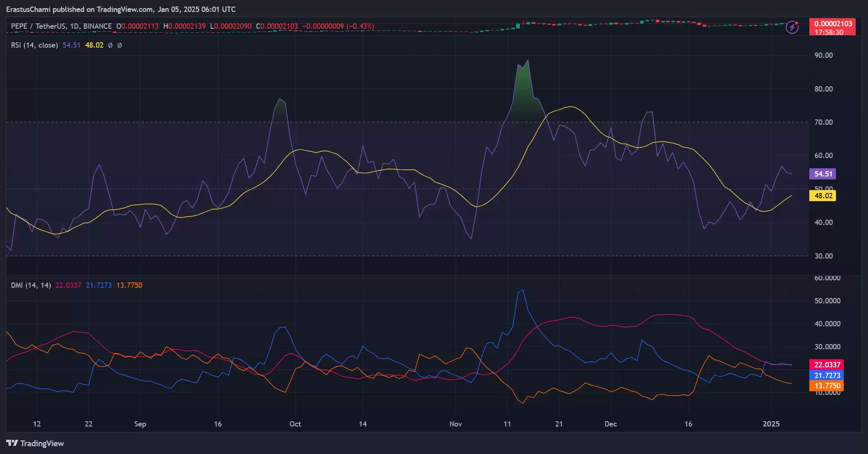Click the 30.00 level on RSI scale

click(823, 256)
